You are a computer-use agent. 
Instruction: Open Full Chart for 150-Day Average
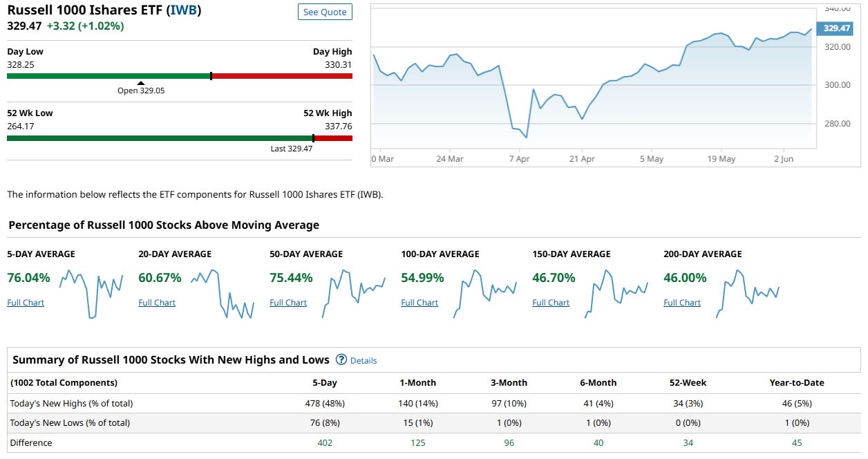point(551,303)
